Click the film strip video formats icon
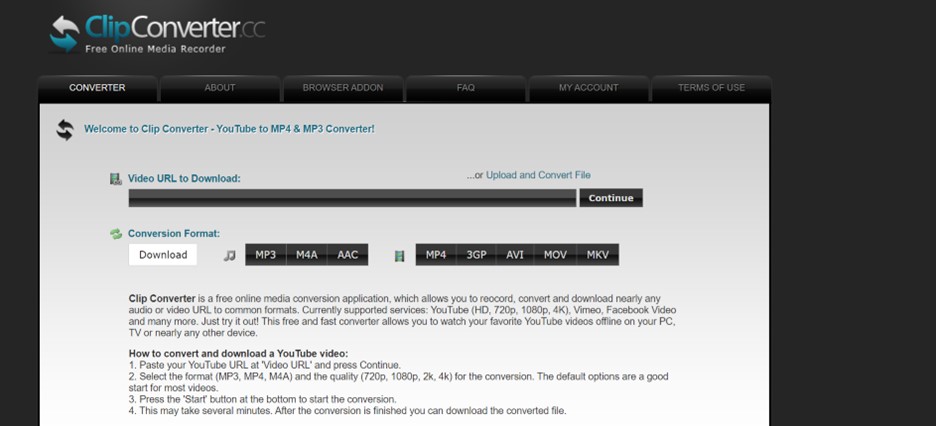The width and height of the screenshot is (936, 426). pyautogui.click(x=399, y=256)
